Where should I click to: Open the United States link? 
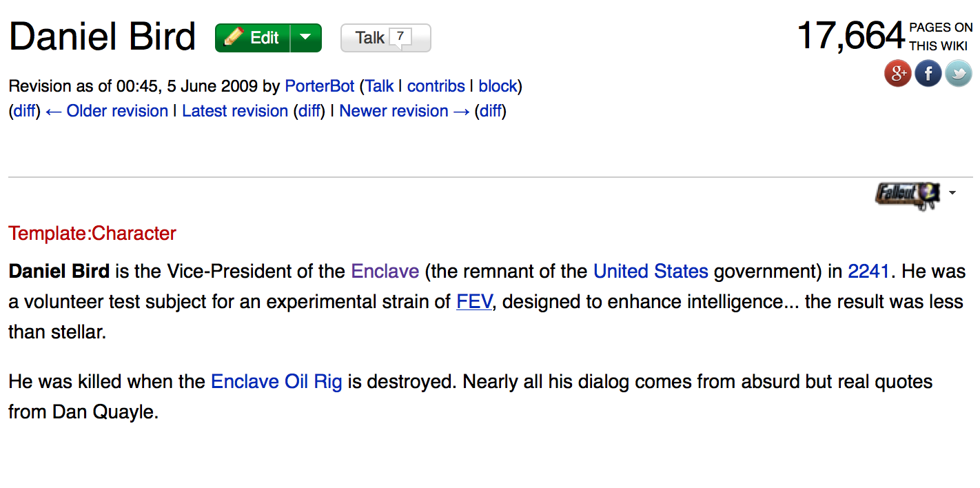coord(651,271)
